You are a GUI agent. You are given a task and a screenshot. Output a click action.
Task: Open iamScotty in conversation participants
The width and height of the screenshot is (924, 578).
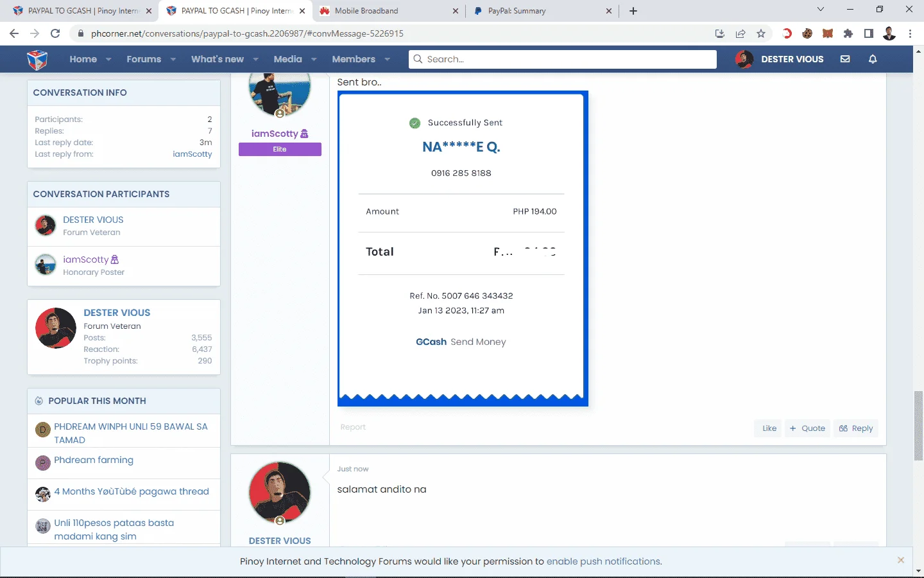[x=86, y=259]
